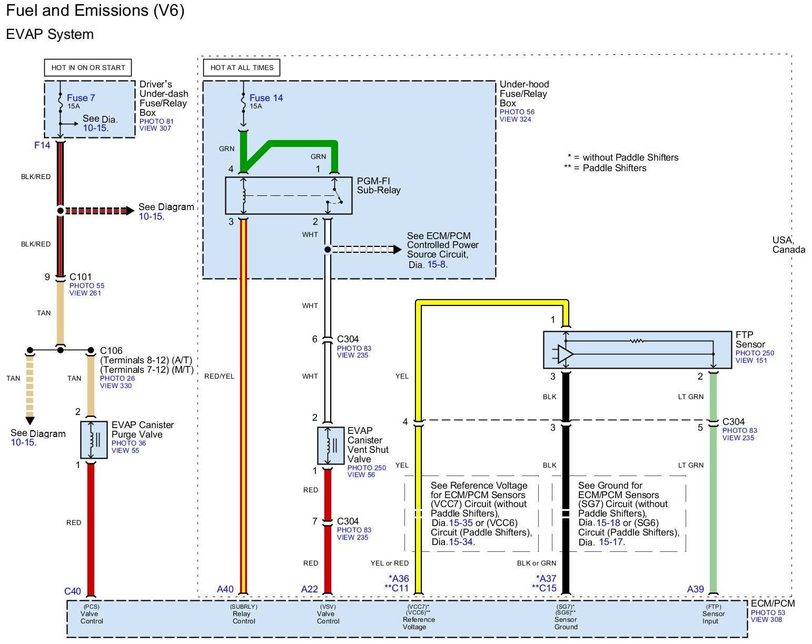
Task: Open VIEW 151 under FTP Sensor
Action: (x=751, y=361)
